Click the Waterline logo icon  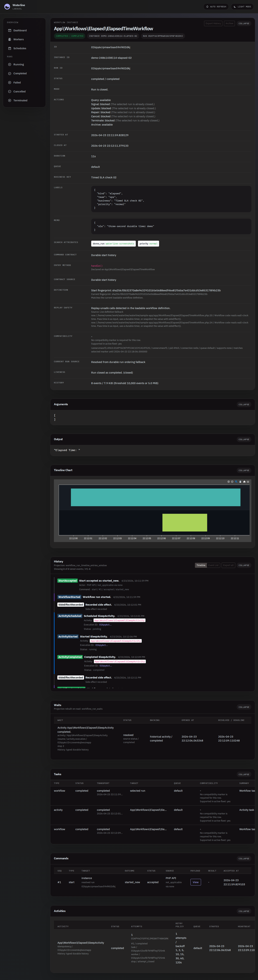point(7,6)
